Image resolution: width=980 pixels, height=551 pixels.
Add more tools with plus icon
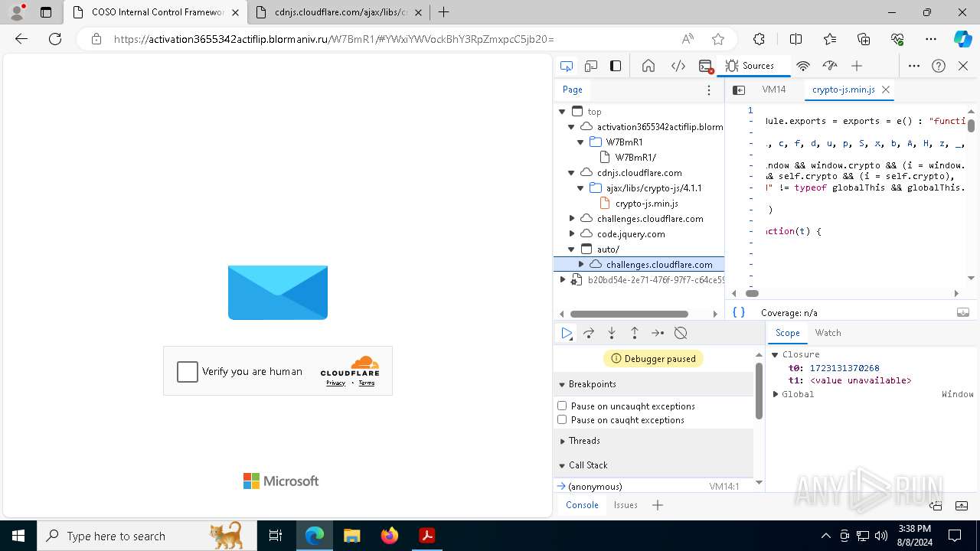point(857,66)
